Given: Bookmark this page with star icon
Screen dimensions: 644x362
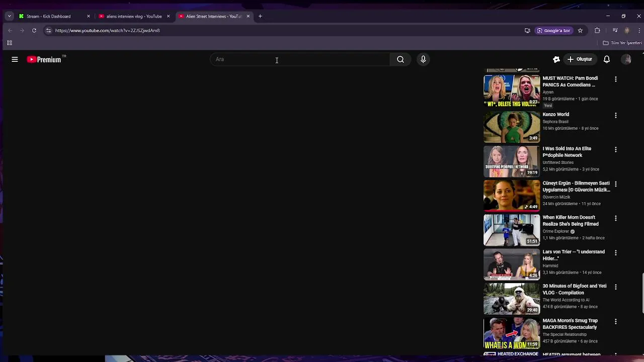Looking at the screenshot, I should click(580, 31).
